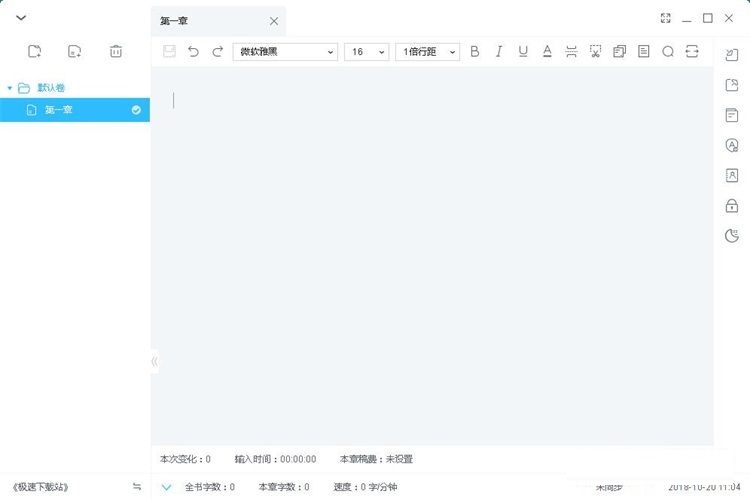The height and width of the screenshot is (500, 750).
Task: Toggle night mode moon icon
Action: click(x=732, y=235)
